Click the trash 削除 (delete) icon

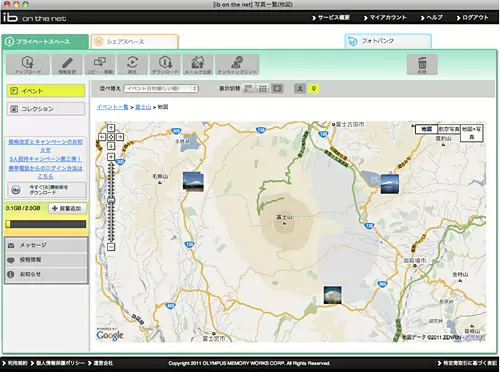(x=422, y=65)
